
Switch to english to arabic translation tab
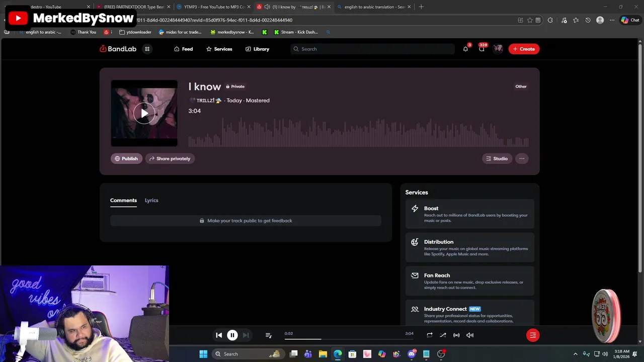[374, 7]
